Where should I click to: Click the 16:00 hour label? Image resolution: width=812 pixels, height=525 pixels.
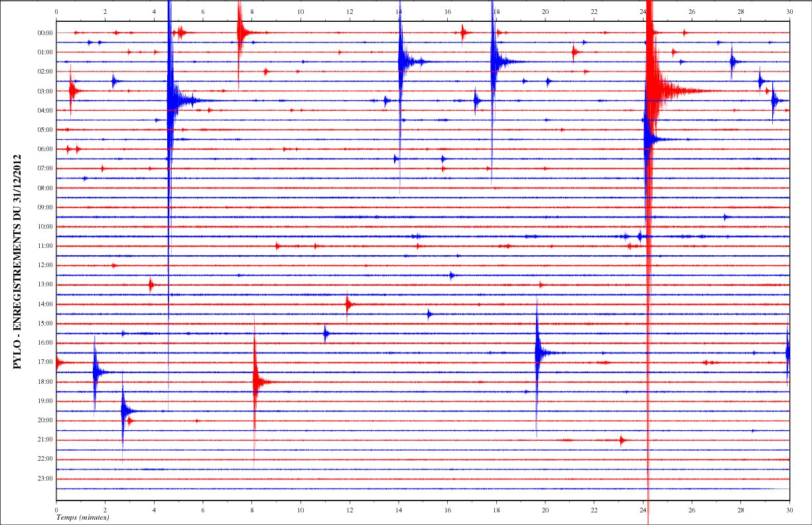45,343
